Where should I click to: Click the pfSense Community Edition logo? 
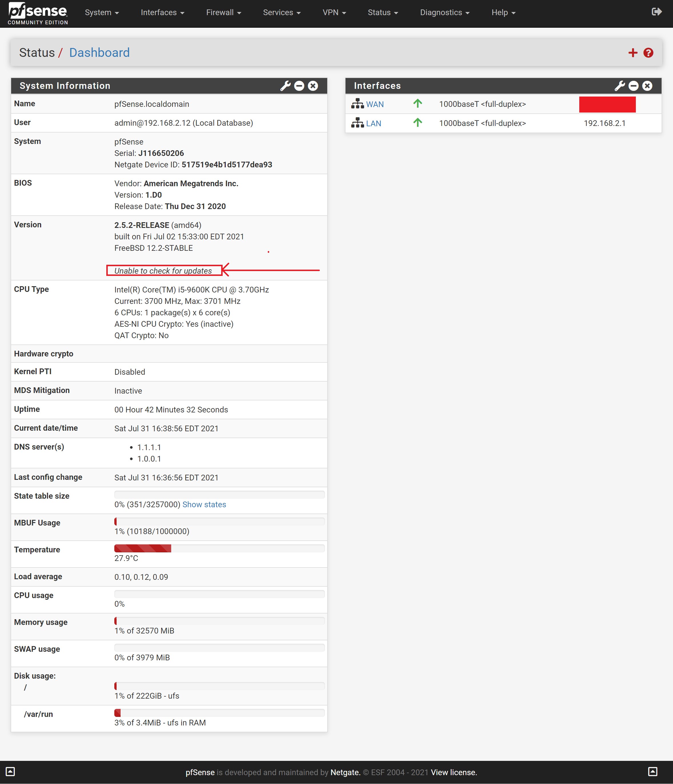pos(38,13)
